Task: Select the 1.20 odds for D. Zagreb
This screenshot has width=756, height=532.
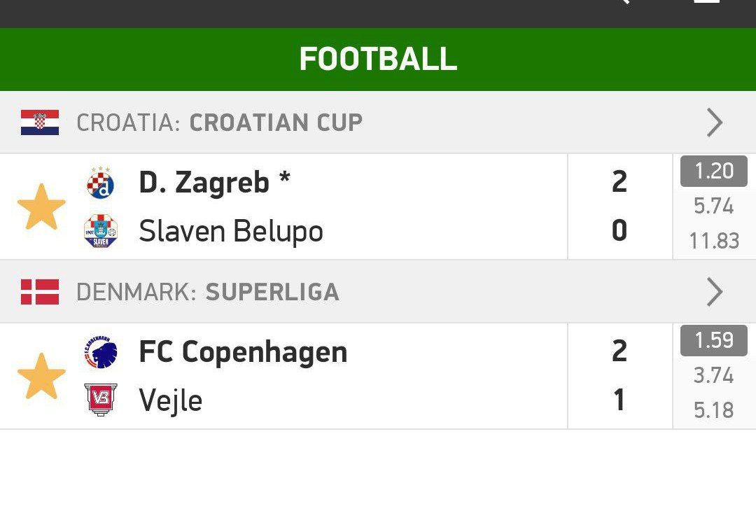Action: point(713,171)
